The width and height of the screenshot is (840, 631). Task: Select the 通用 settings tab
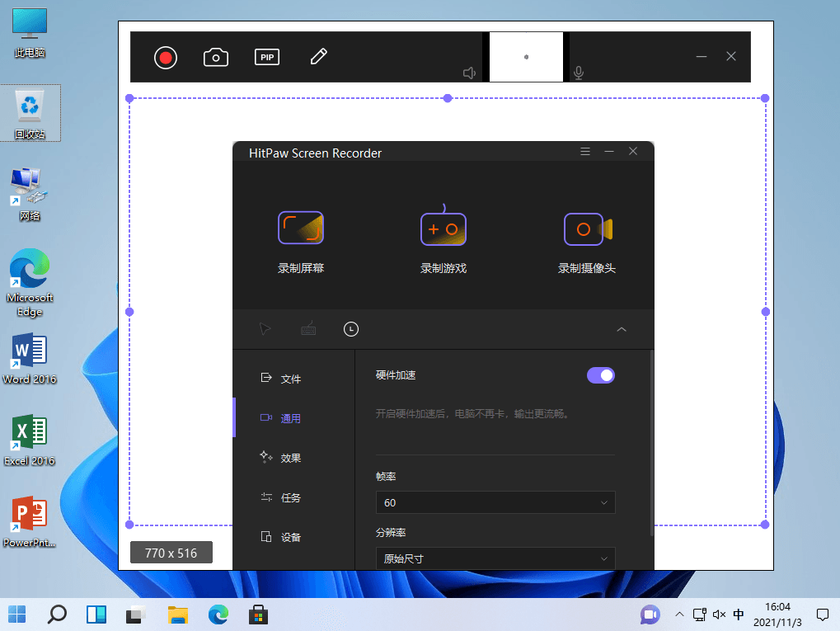(281, 418)
